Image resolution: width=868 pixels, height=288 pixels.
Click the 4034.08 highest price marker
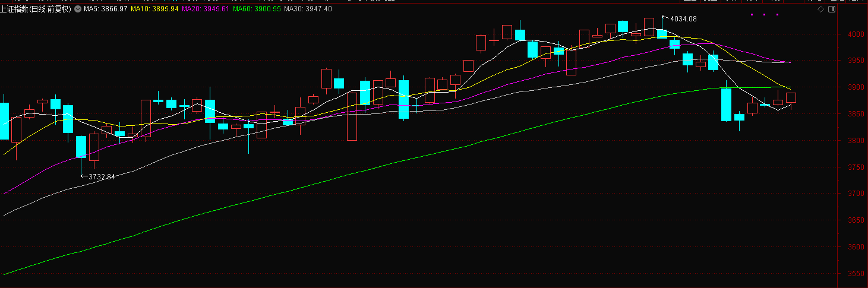point(683,19)
